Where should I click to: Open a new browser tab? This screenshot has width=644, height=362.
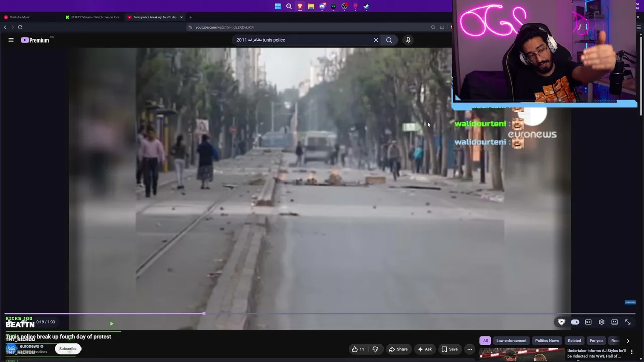190,17
